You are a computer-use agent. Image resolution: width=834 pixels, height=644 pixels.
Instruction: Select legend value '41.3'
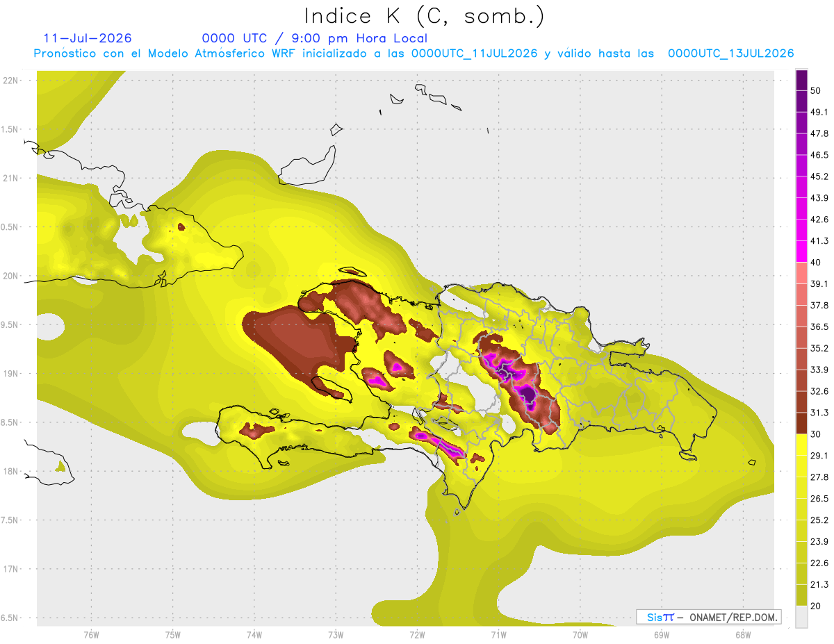819,241
